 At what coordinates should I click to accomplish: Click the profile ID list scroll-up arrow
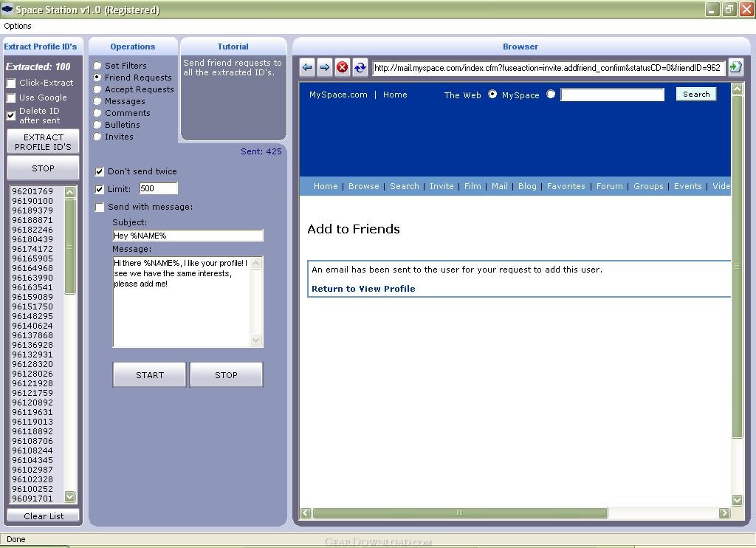tap(70, 192)
